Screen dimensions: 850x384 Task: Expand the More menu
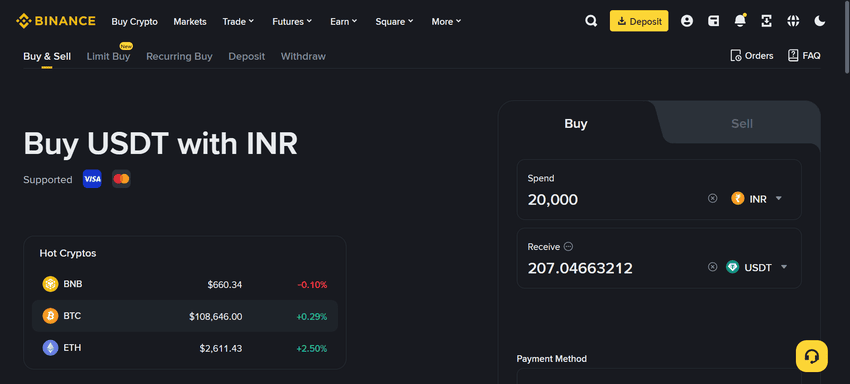click(x=447, y=22)
